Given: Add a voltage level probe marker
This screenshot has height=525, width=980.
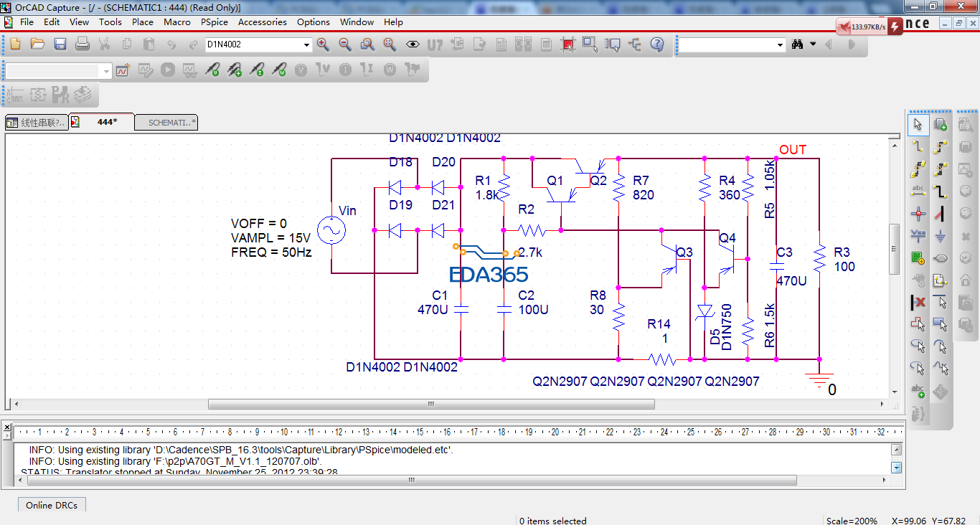Looking at the screenshot, I should click(212, 70).
